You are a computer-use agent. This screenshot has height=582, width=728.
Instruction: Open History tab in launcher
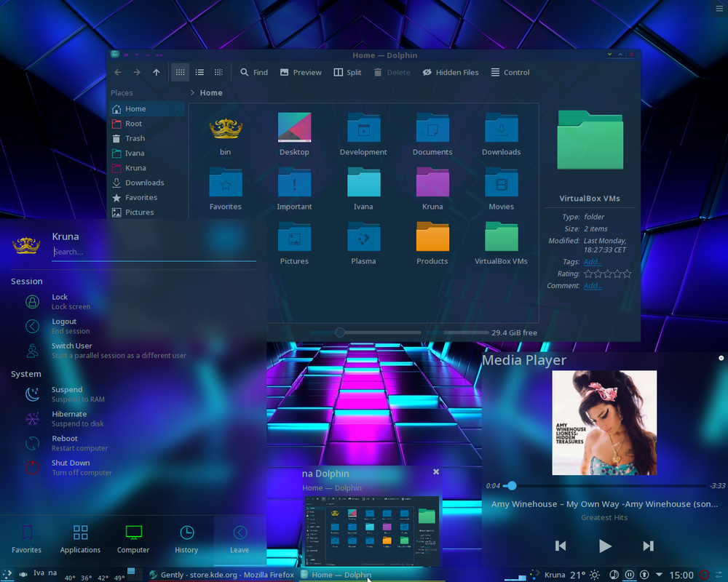pos(186,540)
